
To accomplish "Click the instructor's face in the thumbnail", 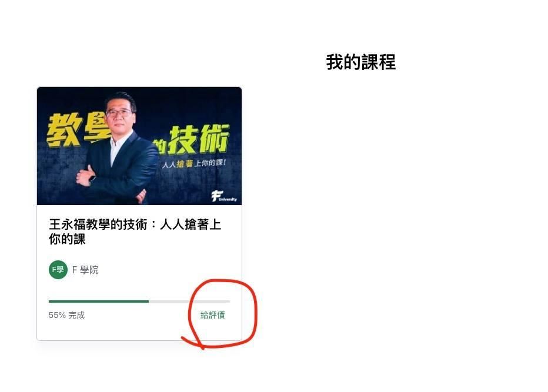I will [121, 115].
